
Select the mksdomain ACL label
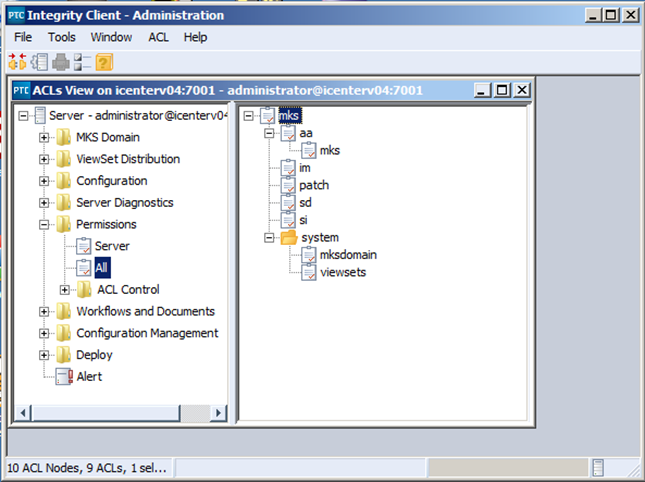point(348,255)
